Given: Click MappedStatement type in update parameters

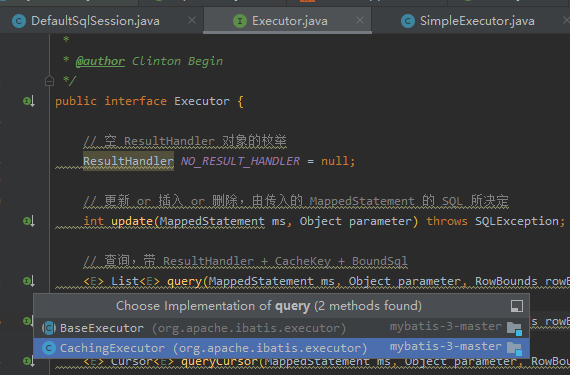Looking at the screenshot, I should tap(212, 221).
